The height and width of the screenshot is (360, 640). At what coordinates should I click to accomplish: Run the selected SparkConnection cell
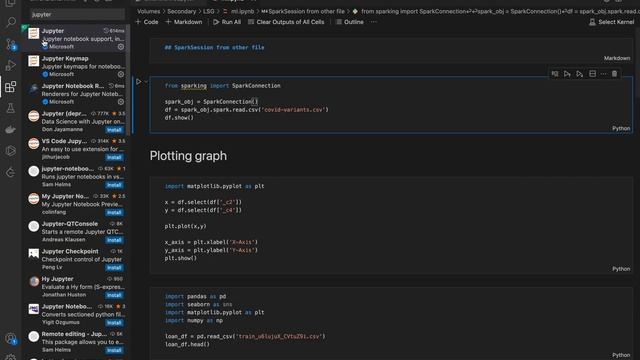[138, 82]
